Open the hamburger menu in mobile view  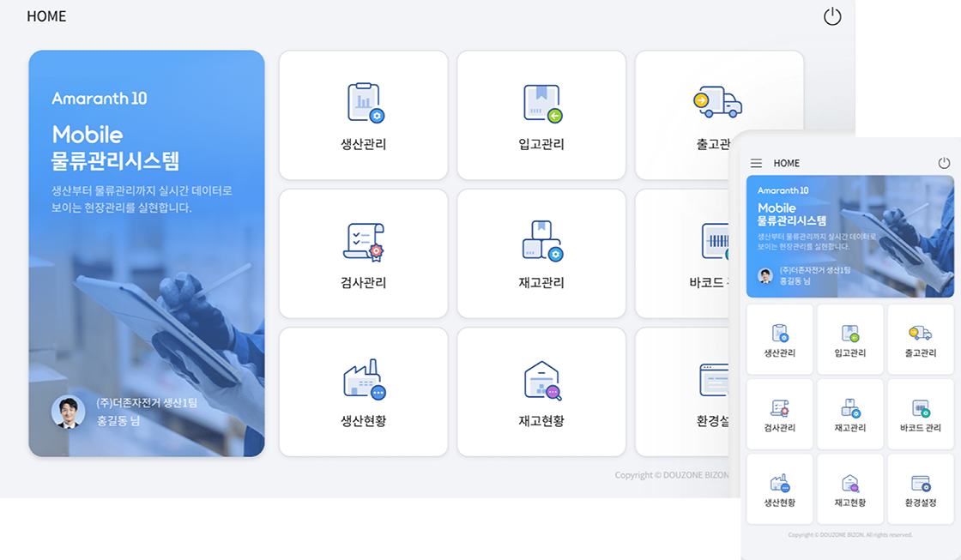click(756, 163)
